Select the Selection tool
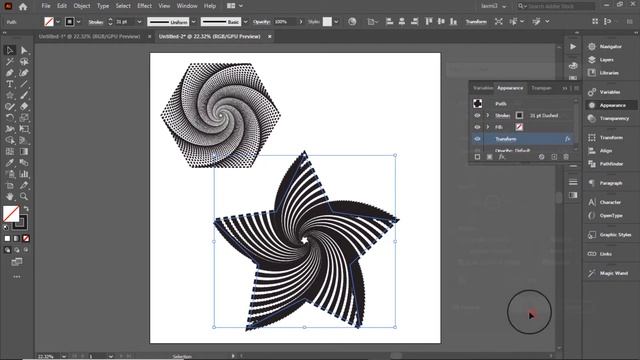 pyautogui.click(x=9, y=50)
